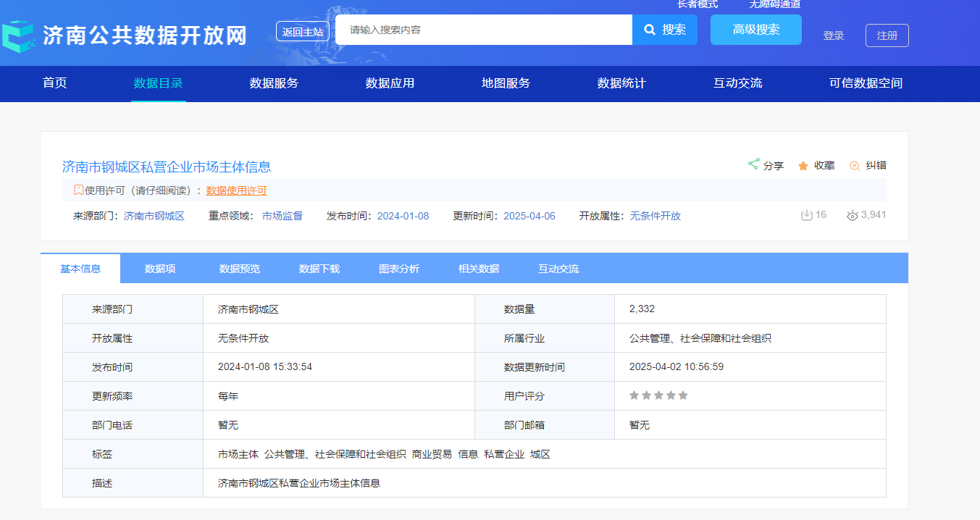This screenshot has width=980, height=520.
Task: Click the 每年 update frequency cell
Action: point(228,396)
